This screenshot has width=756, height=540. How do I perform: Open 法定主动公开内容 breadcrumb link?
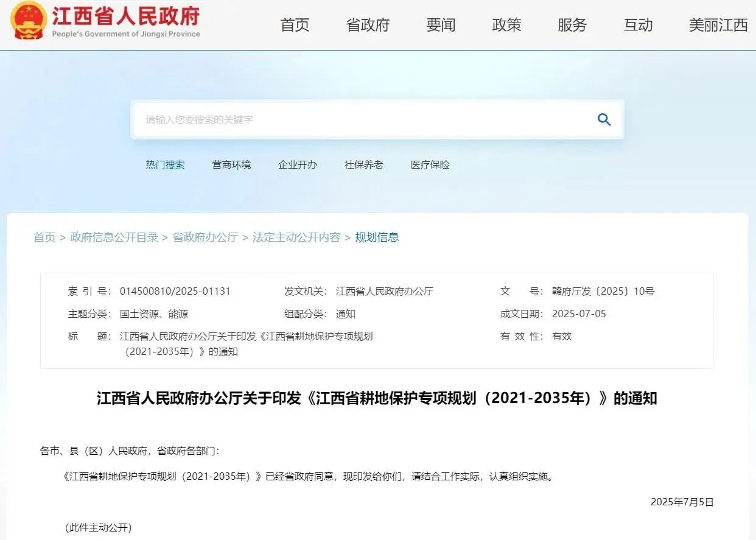click(x=296, y=237)
